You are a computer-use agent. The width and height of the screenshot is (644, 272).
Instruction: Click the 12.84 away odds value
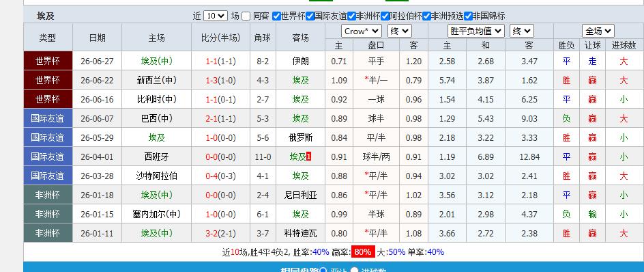pos(529,157)
